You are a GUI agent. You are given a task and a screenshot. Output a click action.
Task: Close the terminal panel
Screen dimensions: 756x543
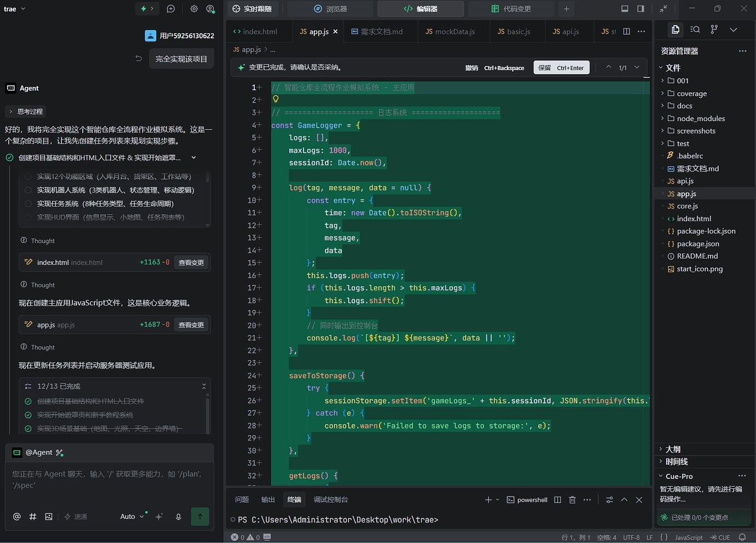click(639, 500)
